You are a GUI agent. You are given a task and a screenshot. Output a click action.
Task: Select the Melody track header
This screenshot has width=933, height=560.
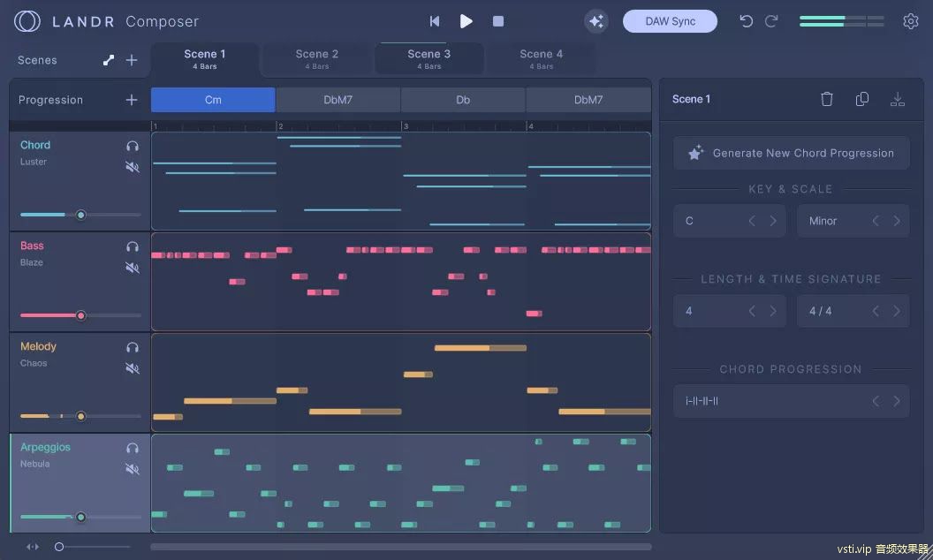(x=80, y=382)
